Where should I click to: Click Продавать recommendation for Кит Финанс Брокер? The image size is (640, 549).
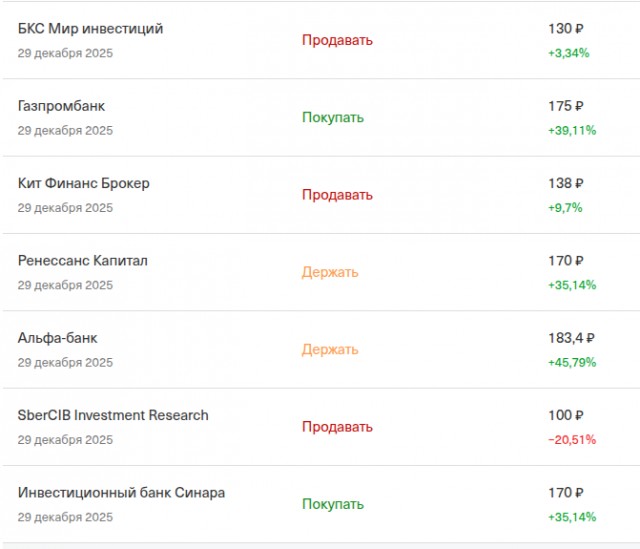pyautogui.click(x=337, y=195)
